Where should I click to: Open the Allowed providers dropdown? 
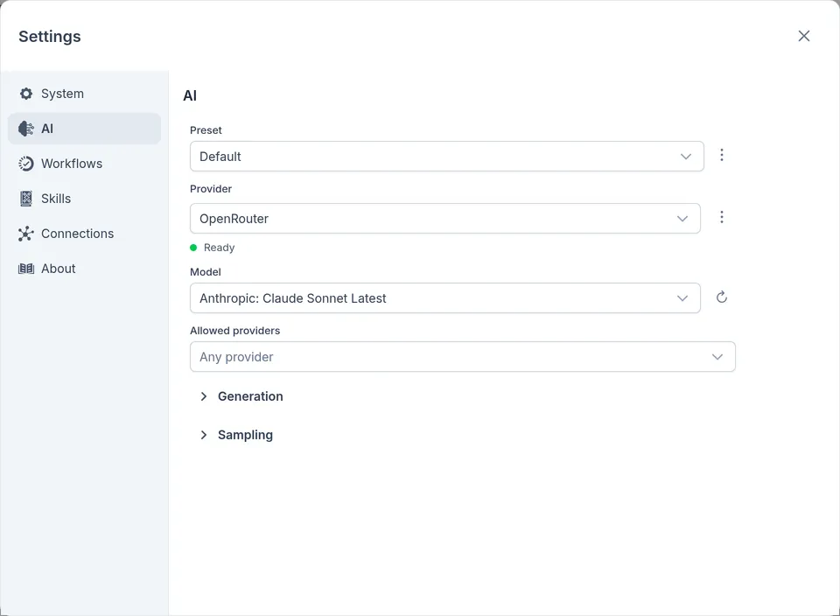coord(463,357)
